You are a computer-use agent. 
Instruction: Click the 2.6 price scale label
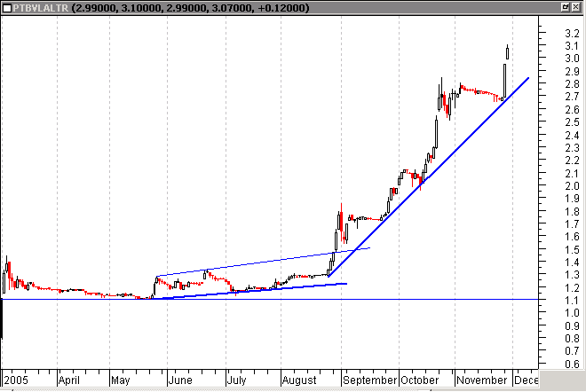pyautogui.click(x=572, y=109)
